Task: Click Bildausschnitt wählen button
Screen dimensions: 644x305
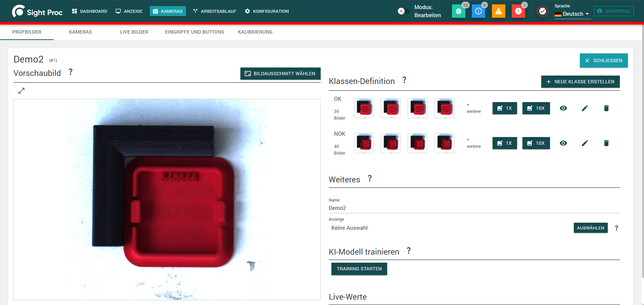Action: pos(280,74)
